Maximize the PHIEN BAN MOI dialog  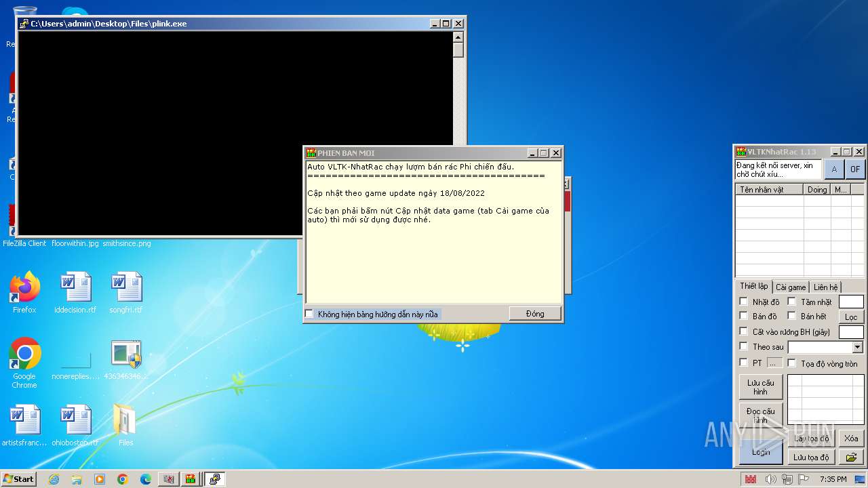[x=544, y=153]
